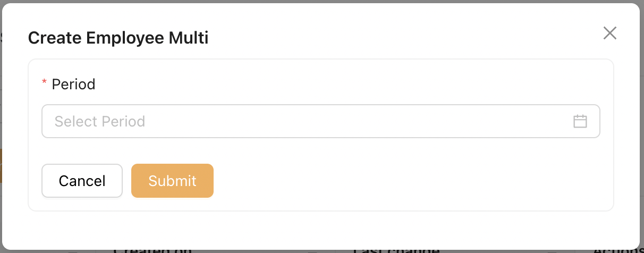
Task: Submit the Create Employee Multi form
Action: (172, 181)
